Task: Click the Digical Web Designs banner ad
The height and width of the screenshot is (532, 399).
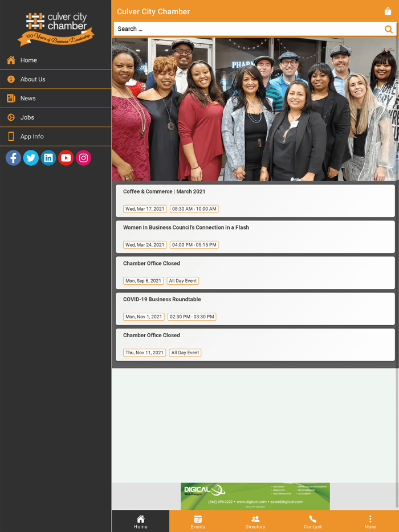Action: point(255,496)
